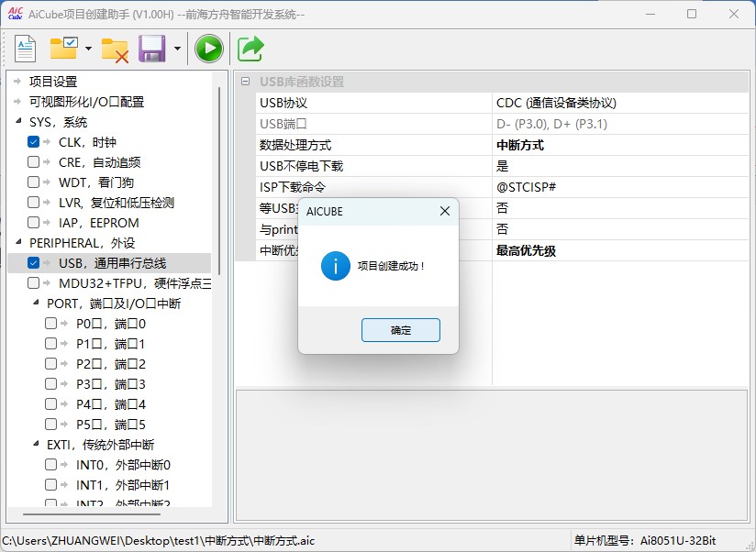Image resolution: width=756 pixels, height=552 pixels.
Task: Check the INT1 外部中断1 checkbox
Action: click(50, 484)
